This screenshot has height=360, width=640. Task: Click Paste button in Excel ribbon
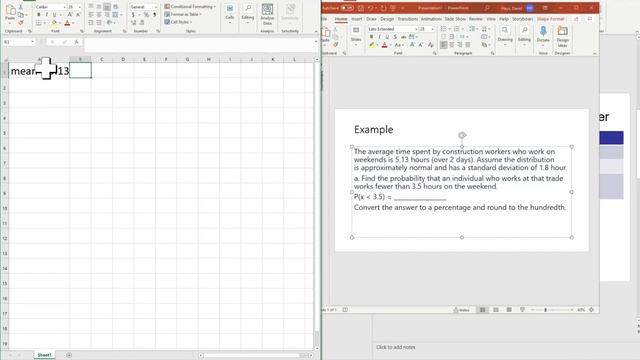(x=10, y=13)
